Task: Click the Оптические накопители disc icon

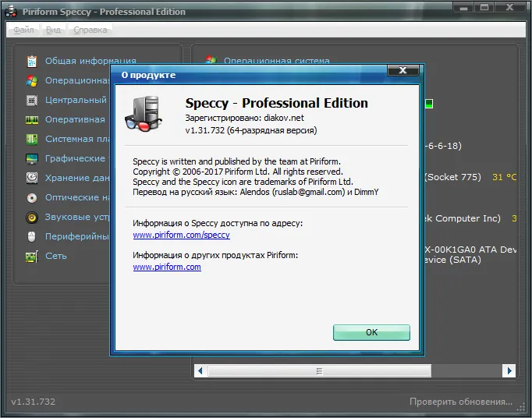Action: [32, 197]
